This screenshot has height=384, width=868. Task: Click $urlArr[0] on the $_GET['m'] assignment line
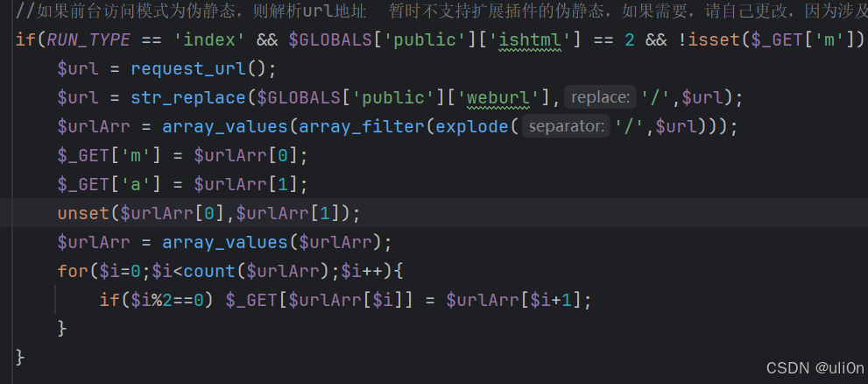click(x=246, y=156)
